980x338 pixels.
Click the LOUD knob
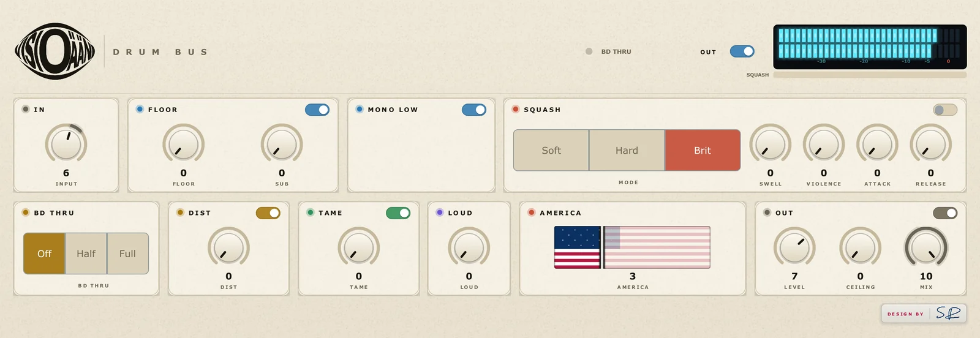point(469,248)
